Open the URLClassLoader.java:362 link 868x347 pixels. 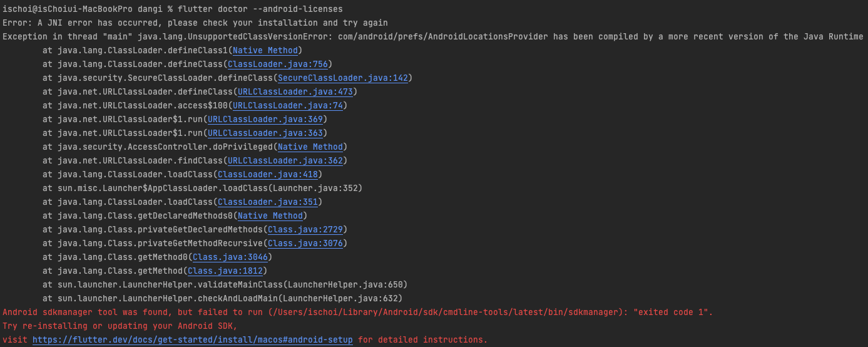coord(285,160)
